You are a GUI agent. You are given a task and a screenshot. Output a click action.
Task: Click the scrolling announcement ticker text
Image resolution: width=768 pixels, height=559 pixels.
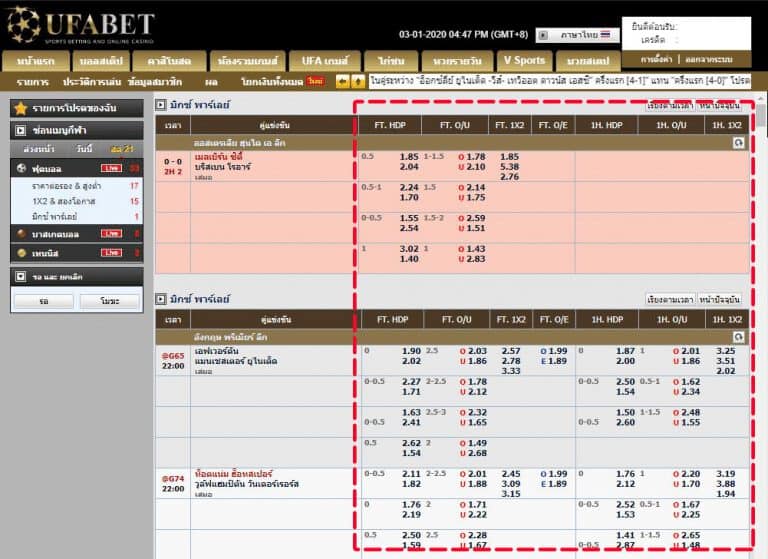pos(560,81)
